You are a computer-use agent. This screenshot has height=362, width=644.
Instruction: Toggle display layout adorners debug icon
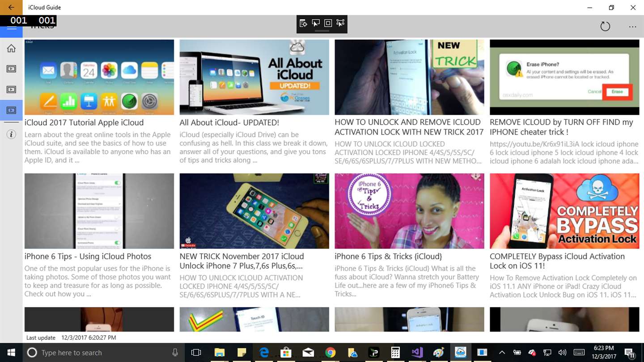pos(328,23)
